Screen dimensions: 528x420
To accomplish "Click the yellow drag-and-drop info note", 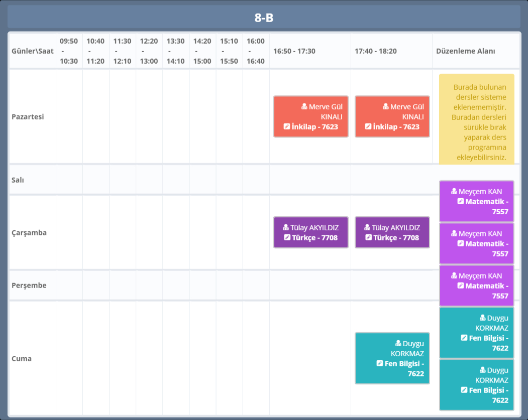I will click(476, 119).
